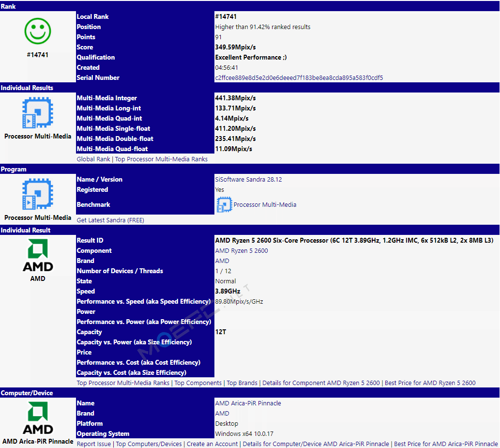Click the Multi-Media Integer value 441.38Mpix/s
Screen dimensions: 500x448
(235, 98)
